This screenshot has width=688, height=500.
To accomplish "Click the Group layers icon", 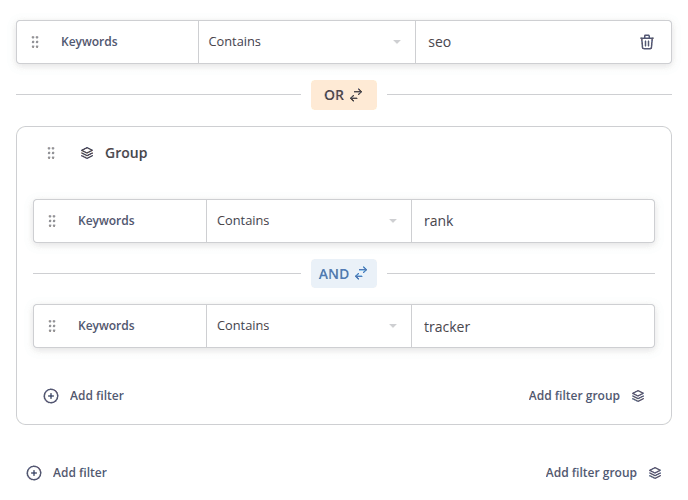I will (87, 153).
